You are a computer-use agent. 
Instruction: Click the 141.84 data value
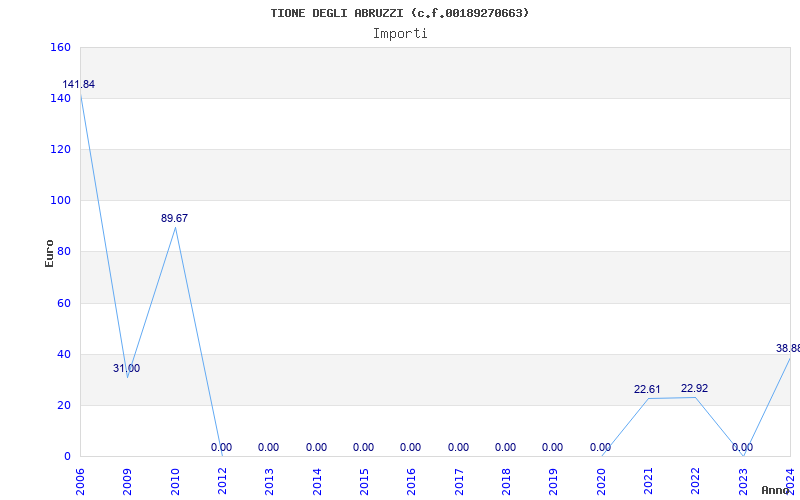pos(79,85)
